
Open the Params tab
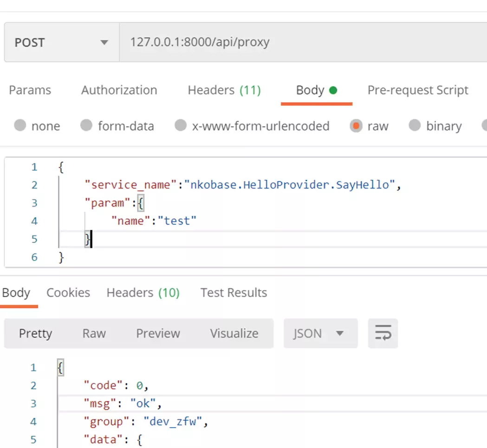point(30,90)
